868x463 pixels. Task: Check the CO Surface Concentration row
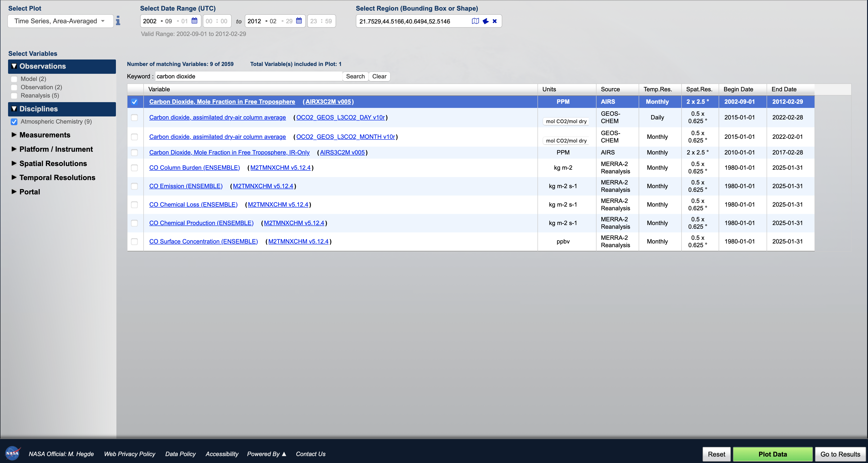pyautogui.click(x=134, y=242)
